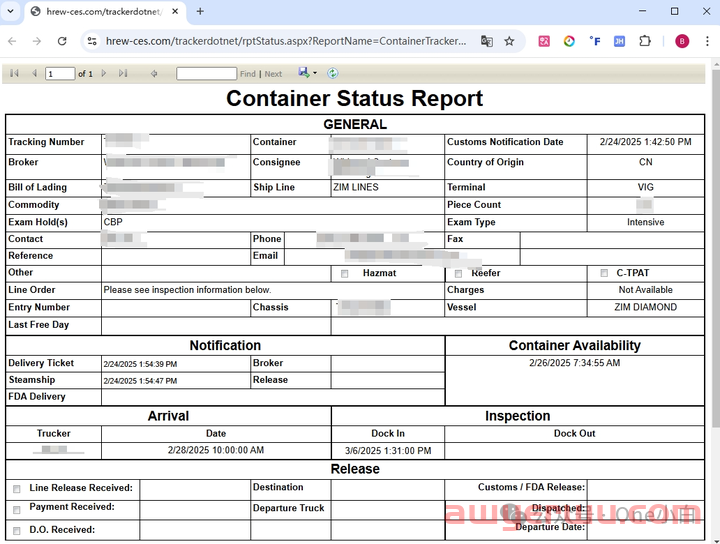Click the Last Free Day label
Screen dimensions: 720x544
click(39, 325)
